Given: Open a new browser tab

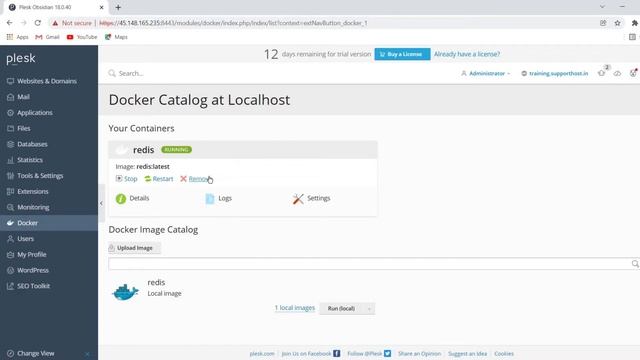Looking at the screenshot, I should 118,7.
